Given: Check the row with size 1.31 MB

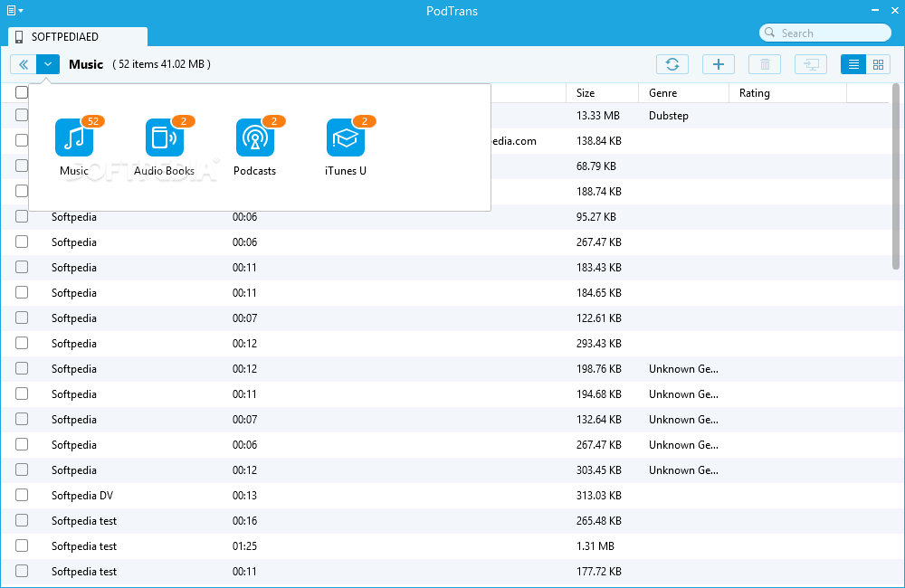Looking at the screenshot, I should [x=22, y=545].
